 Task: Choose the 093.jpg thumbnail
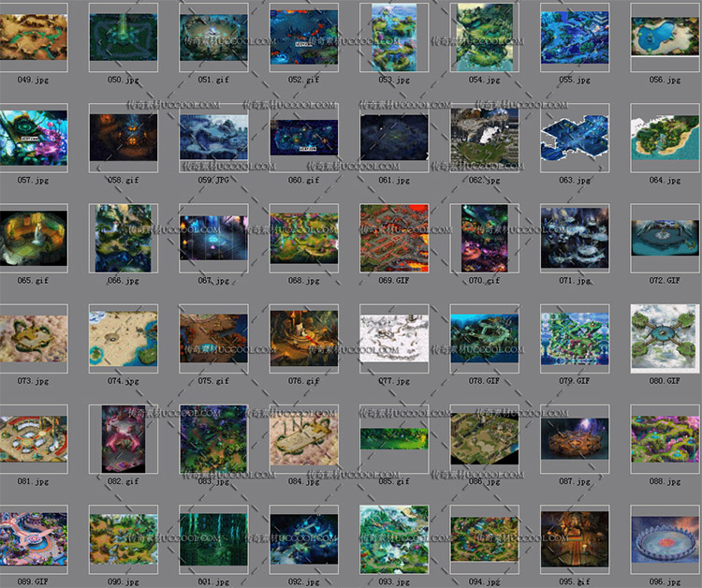click(394, 539)
